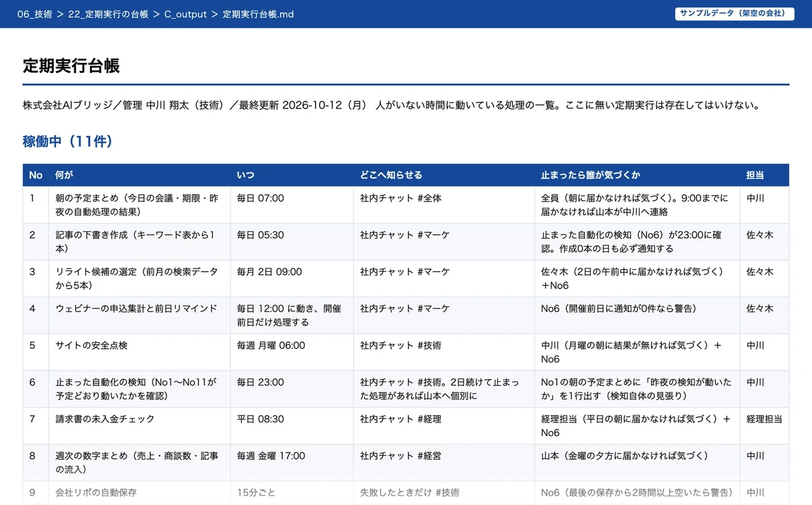Click the サンプルデータ（架空の会社） badge
This screenshot has height=505, width=812.
734,14
